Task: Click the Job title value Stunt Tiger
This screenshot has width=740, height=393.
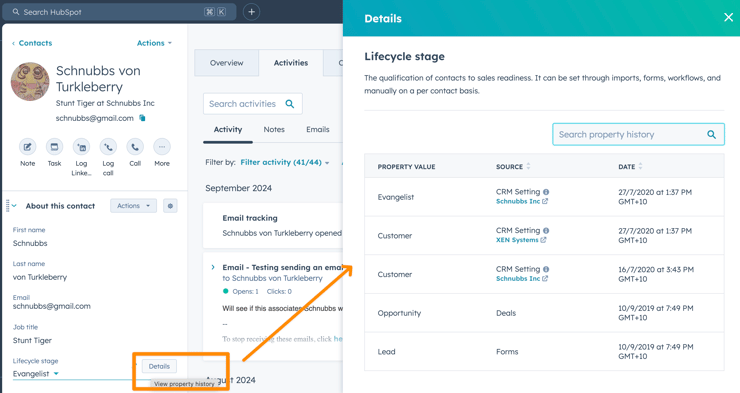Action: pos(32,341)
